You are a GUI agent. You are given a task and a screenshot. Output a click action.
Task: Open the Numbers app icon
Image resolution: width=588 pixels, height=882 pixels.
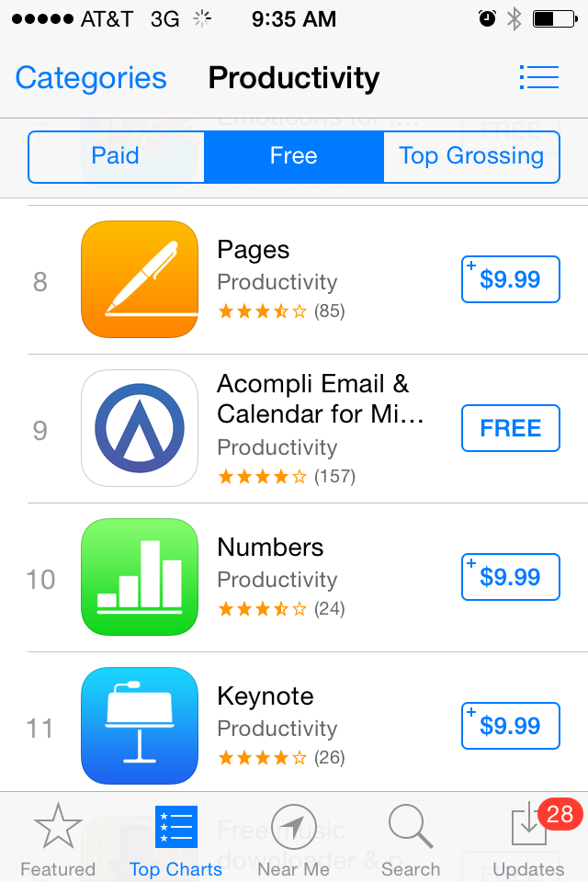click(x=140, y=577)
